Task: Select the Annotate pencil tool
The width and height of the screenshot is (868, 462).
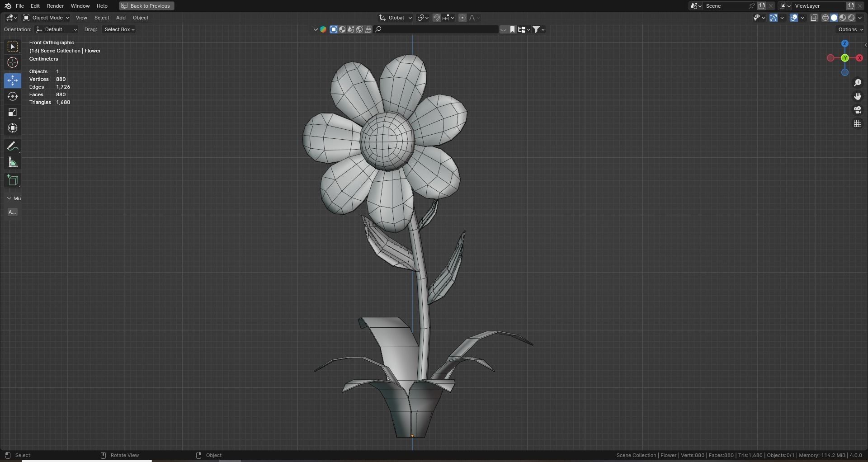Action: (x=13, y=146)
